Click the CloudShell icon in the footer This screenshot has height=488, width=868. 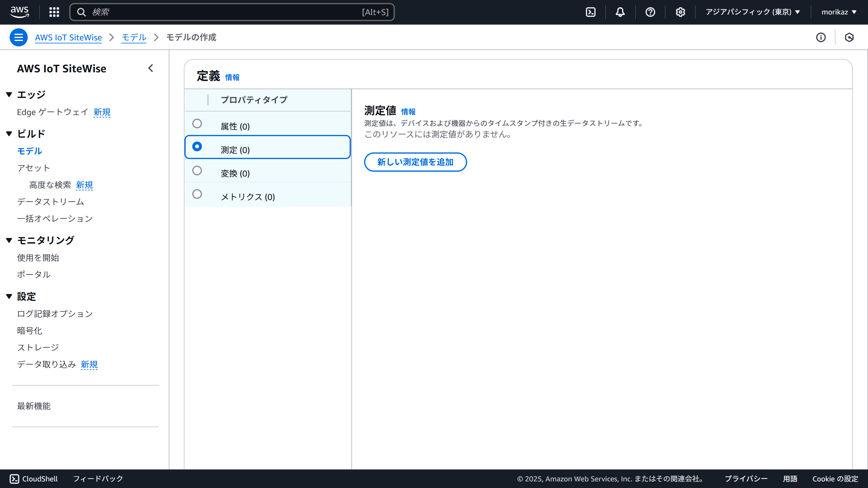click(x=14, y=479)
